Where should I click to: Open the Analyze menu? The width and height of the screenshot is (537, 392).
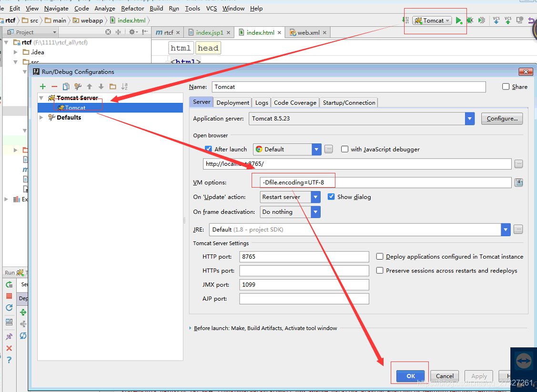click(105, 8)
